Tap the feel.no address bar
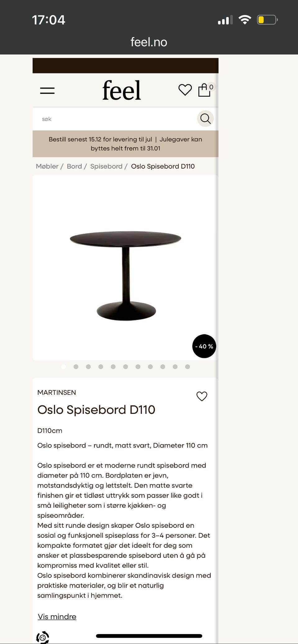The height and width of the screenshot is (644, 298). [149, 42]
